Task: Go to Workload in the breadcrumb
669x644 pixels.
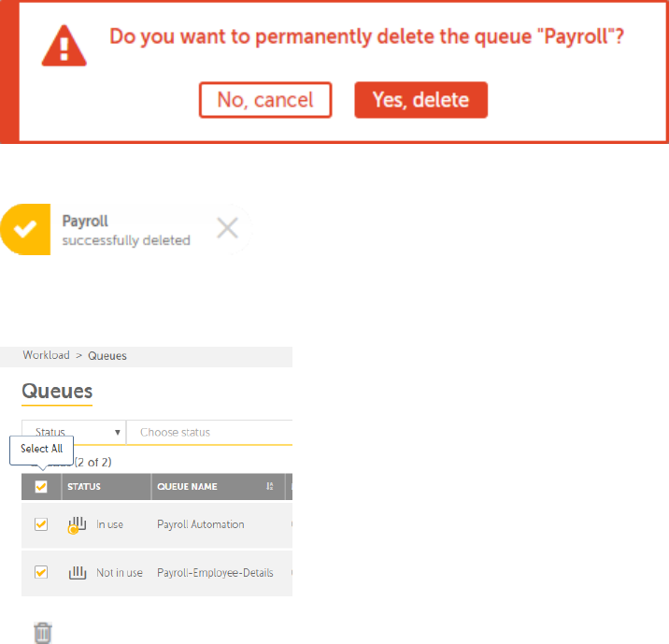Action: point(46,355)
